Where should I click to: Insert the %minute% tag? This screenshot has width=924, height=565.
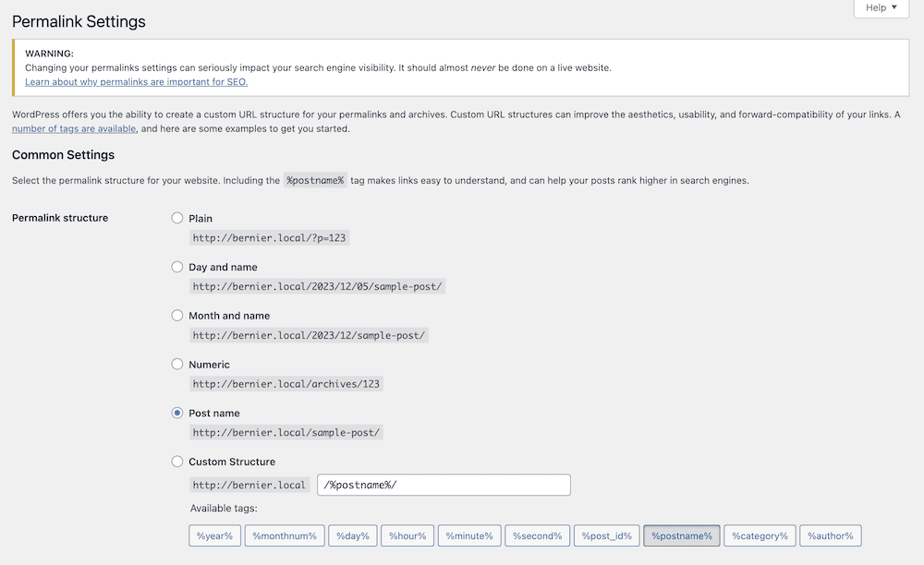469,535
